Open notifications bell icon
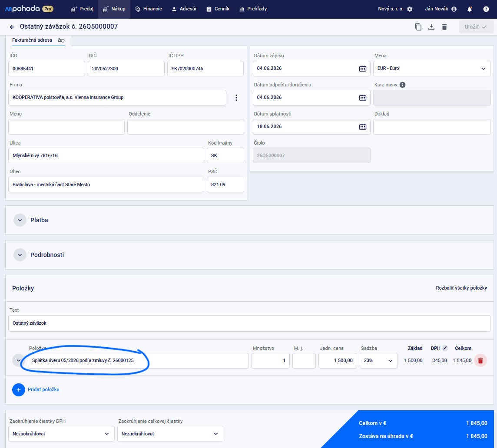The width and height of the screenshot is (497, 448). (x=470, y=9)
